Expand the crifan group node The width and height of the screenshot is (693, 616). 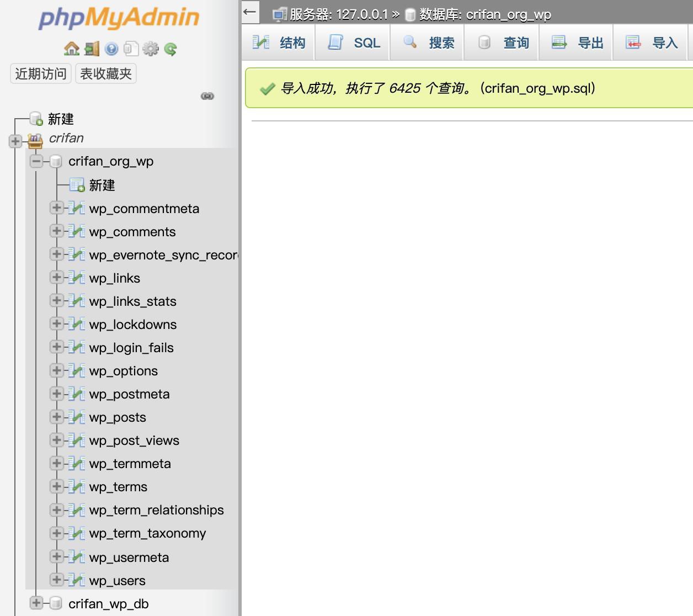click(15, 141)
